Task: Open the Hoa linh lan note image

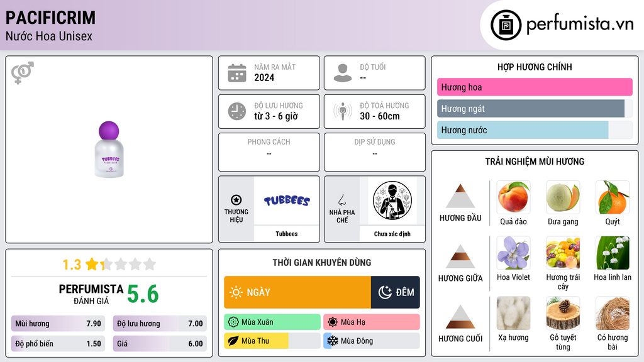Action: (x=613, y=253)
